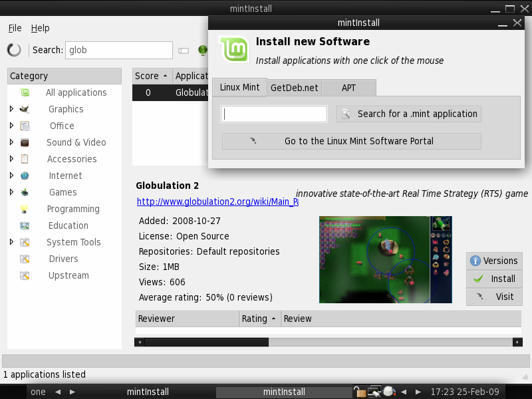This screenshot has height=399, width=532.
Task: Select the Globulation row in results
Action: 170,92
